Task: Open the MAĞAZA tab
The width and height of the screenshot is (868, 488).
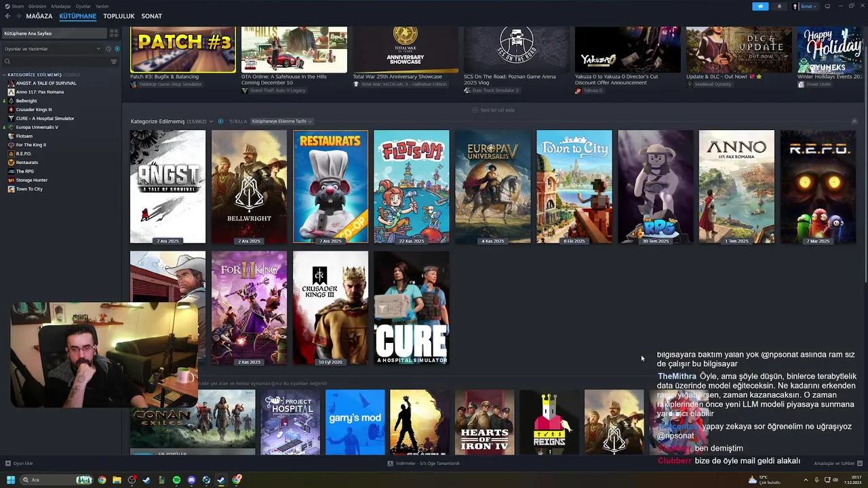Action: (x=39, y=16)
